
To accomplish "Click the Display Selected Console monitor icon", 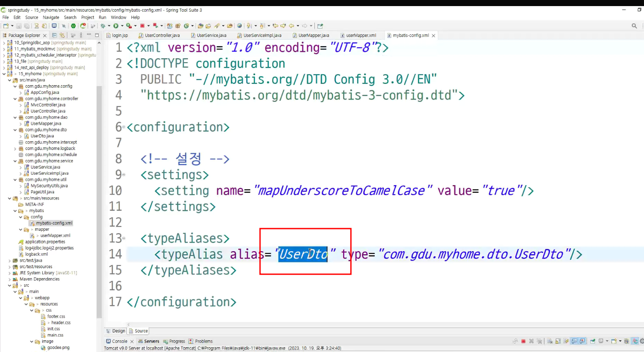I will (601, 341).
